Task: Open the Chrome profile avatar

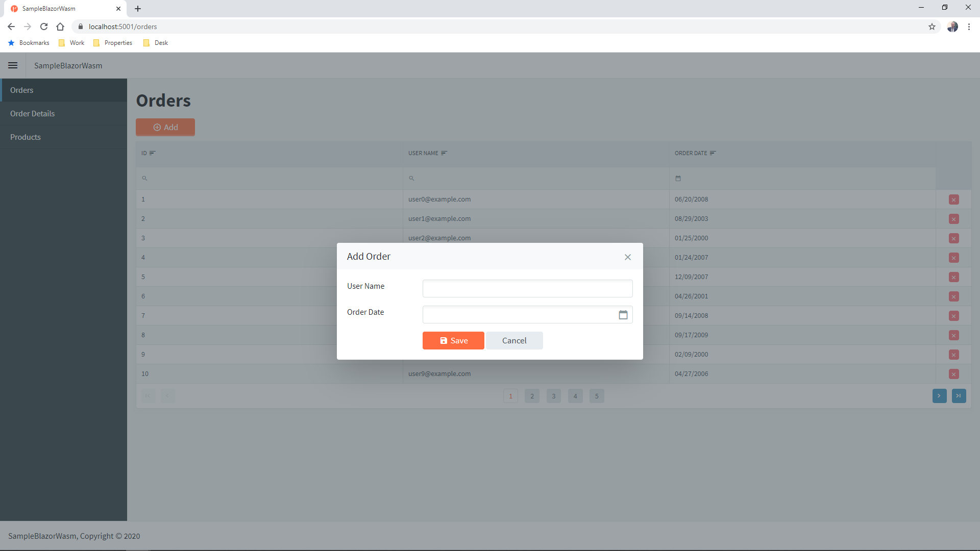Action: click(952, 27)
